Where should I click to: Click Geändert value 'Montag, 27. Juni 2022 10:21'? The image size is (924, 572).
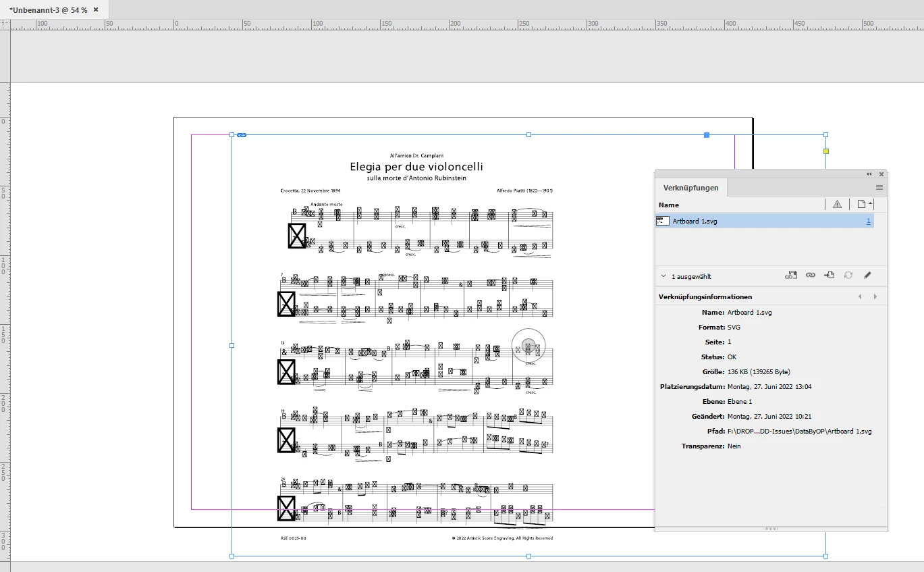tap(769, 416)
